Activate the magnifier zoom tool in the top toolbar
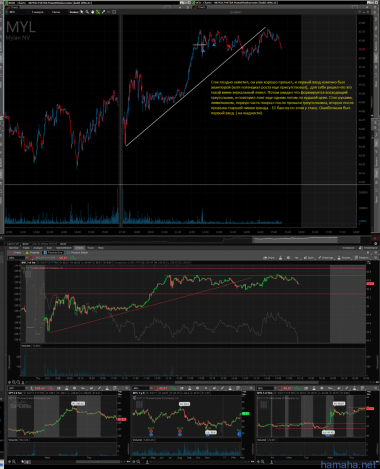 87,12
